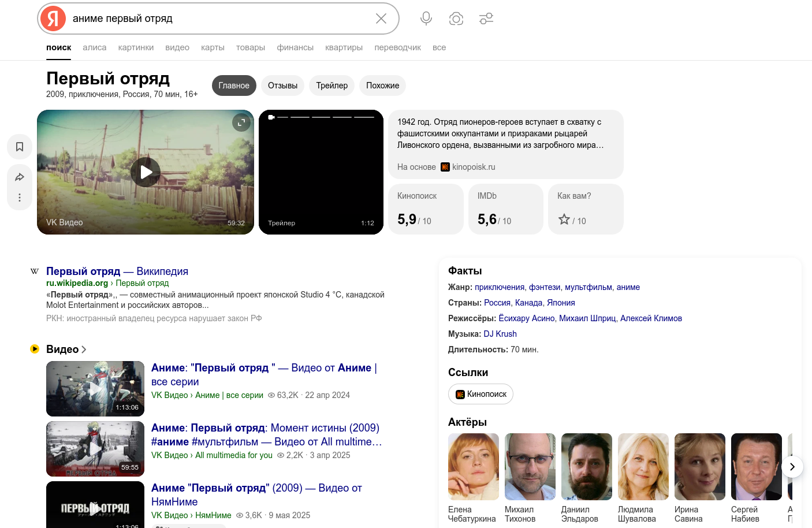Screen dimensions: 812x528
Task: Select the Главное pill button
Action: click(234, 85)
